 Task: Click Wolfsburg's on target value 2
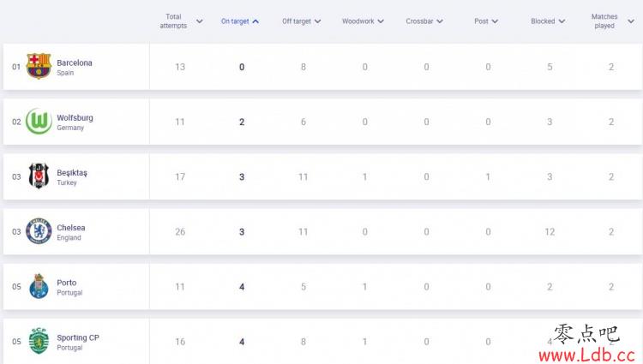click(242, 122)
